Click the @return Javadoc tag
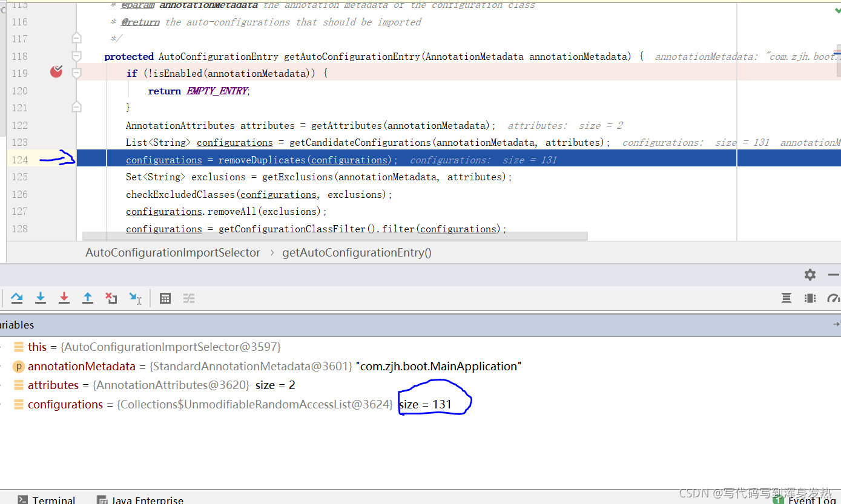This screenshot has height=504, width=841. click(x=140, y=22)
